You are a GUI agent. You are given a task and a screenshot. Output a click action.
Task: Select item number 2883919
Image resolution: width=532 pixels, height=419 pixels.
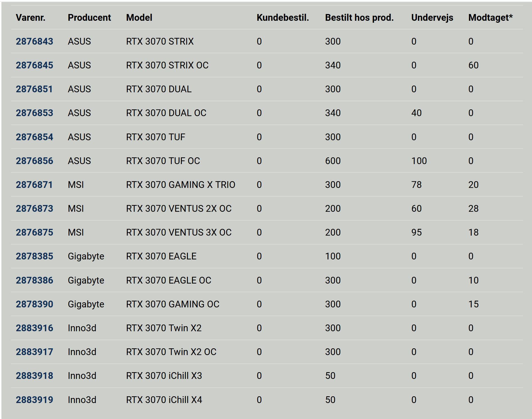coord(34,400)
